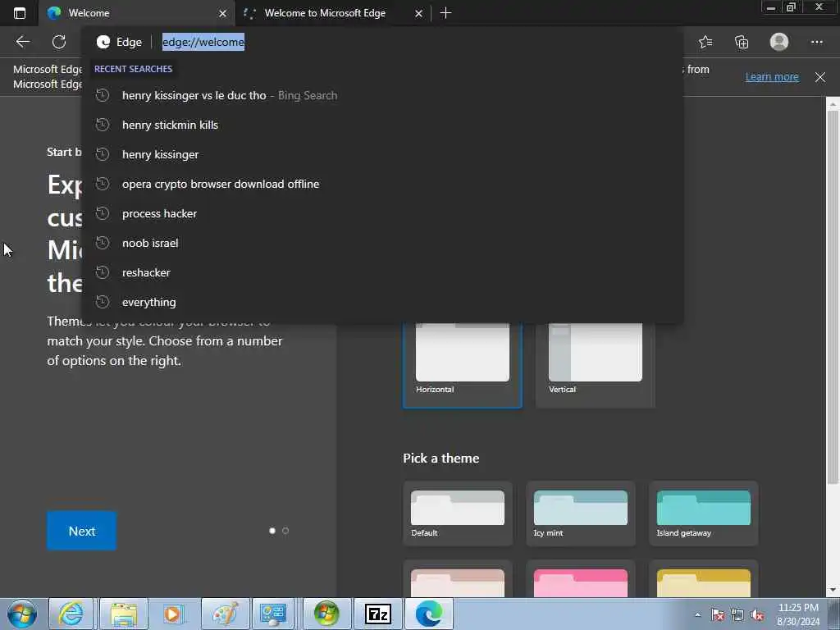Reload the page with refresh icon
The width and height of the screenshot is (840, 630).
(x=59, y=42)
